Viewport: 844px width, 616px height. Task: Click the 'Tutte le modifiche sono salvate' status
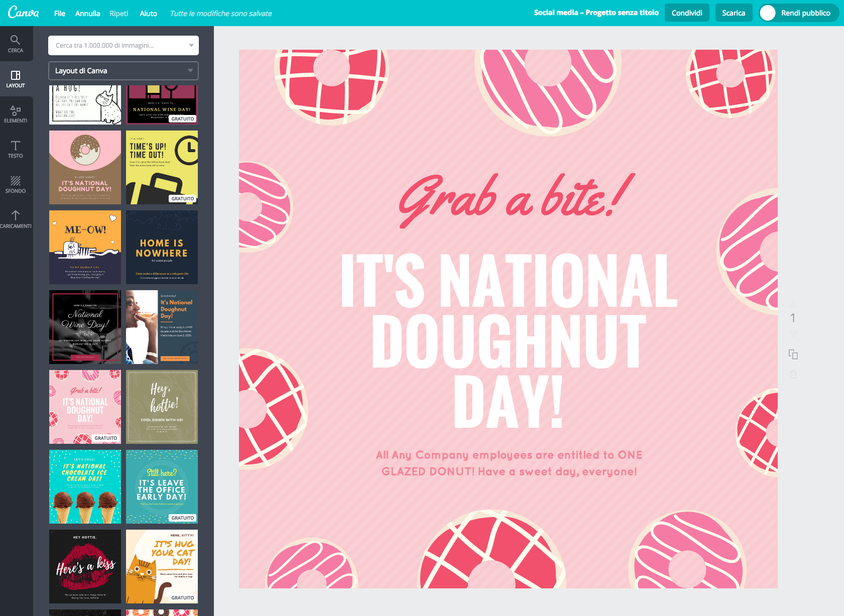tap(221, 14)
